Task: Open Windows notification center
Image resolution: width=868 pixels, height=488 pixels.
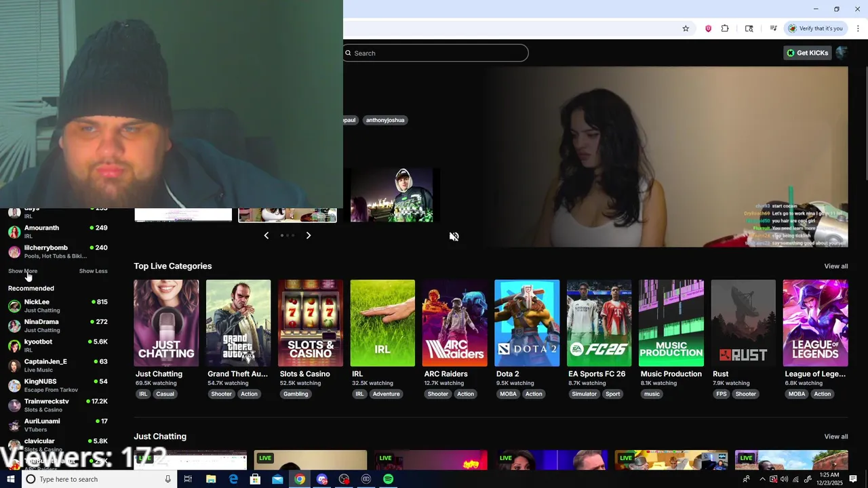Action: [x=853, y=479]
